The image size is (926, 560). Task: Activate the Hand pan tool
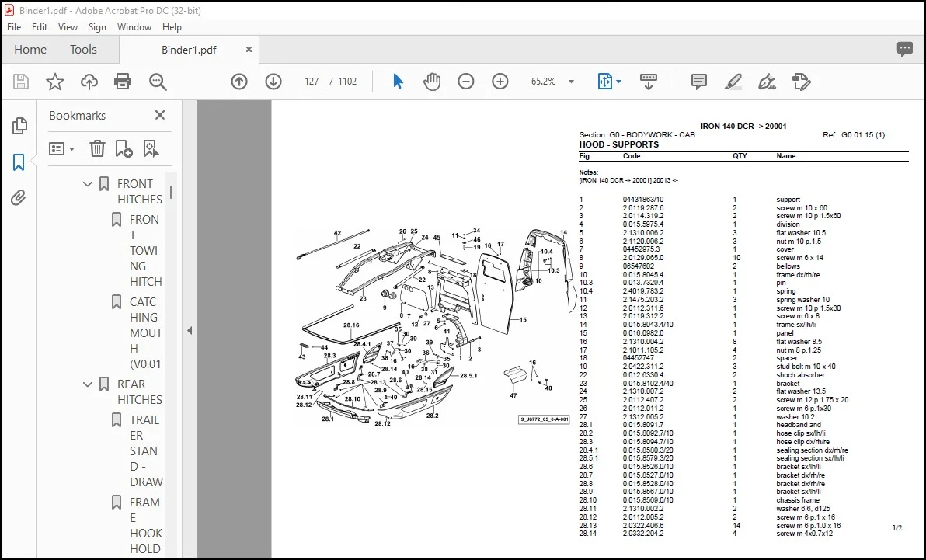[x=432, y=82]
